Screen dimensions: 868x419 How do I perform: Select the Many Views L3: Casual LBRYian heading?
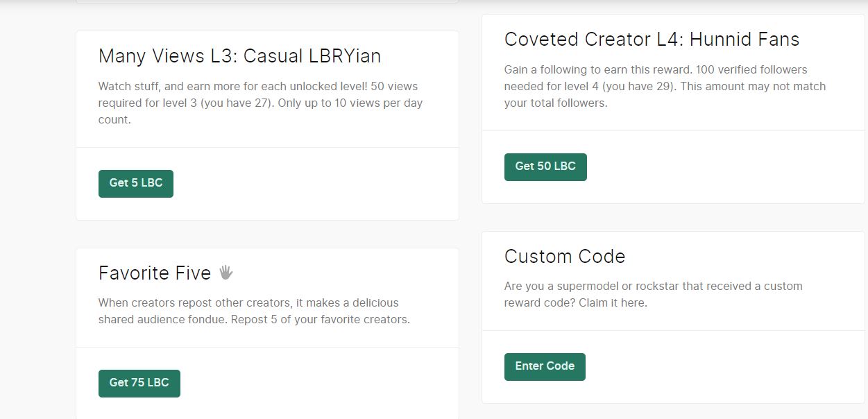pyautogui.click(x=239, y=56)
